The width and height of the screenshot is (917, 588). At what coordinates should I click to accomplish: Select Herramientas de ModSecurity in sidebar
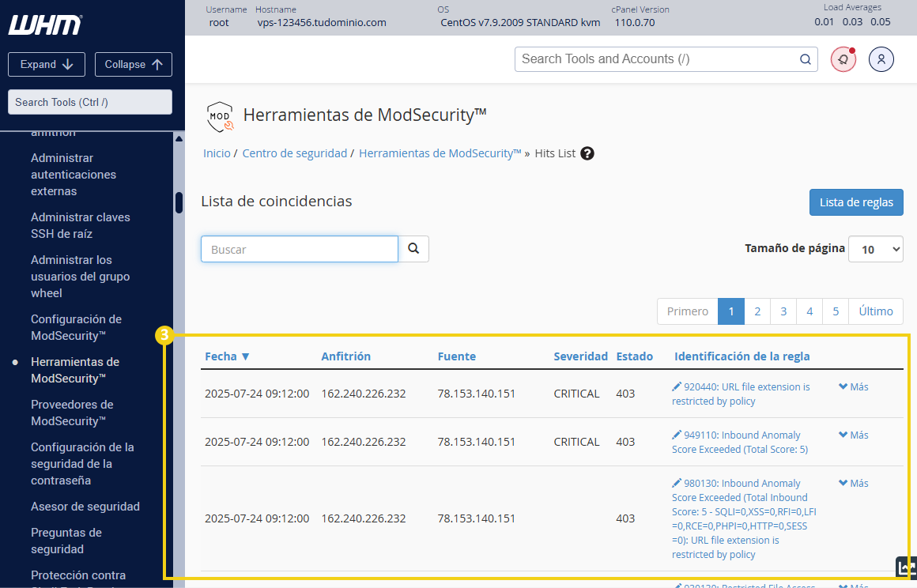click(75, 370)
